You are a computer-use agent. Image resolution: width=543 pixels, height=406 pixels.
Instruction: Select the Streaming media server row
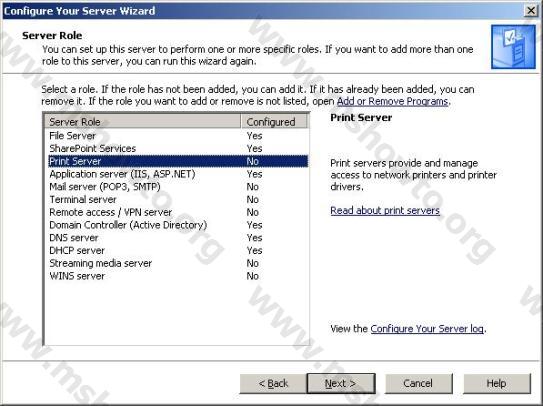[178, 263]
